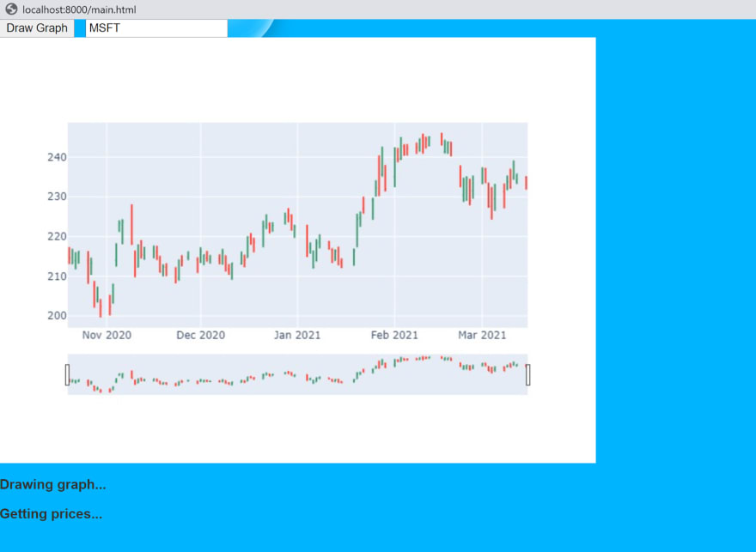Click the 240 y-axis label
Viewport: 756px width, 552px height.
click(57, 157)
